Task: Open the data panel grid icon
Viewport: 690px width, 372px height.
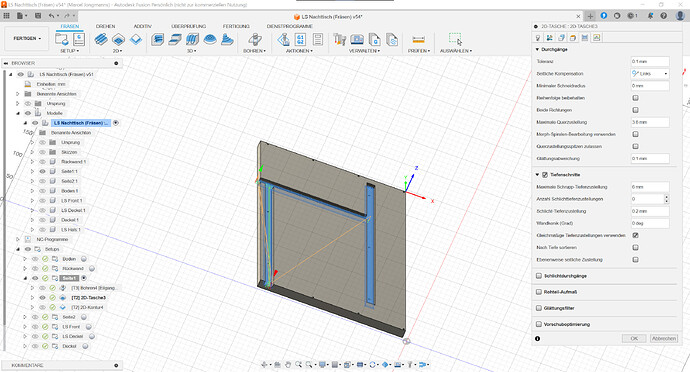Action: 6,16
